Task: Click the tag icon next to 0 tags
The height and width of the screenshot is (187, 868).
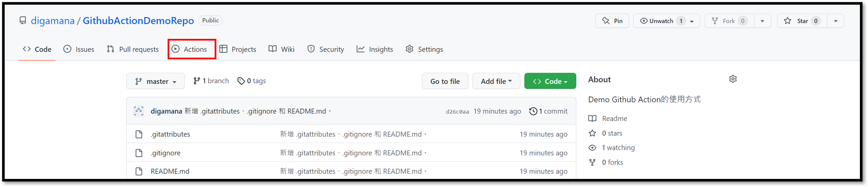Action: point(241,81)
